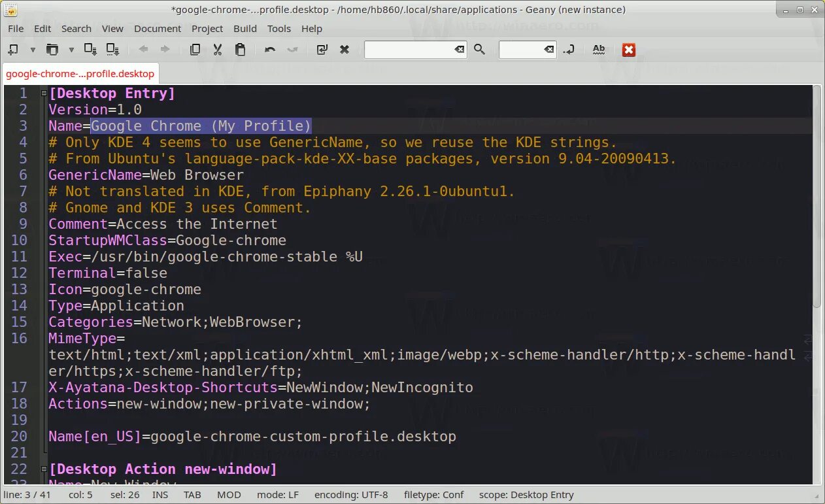Open the Project menu
This screenshot has width=825, height=504.
(207, 29)
